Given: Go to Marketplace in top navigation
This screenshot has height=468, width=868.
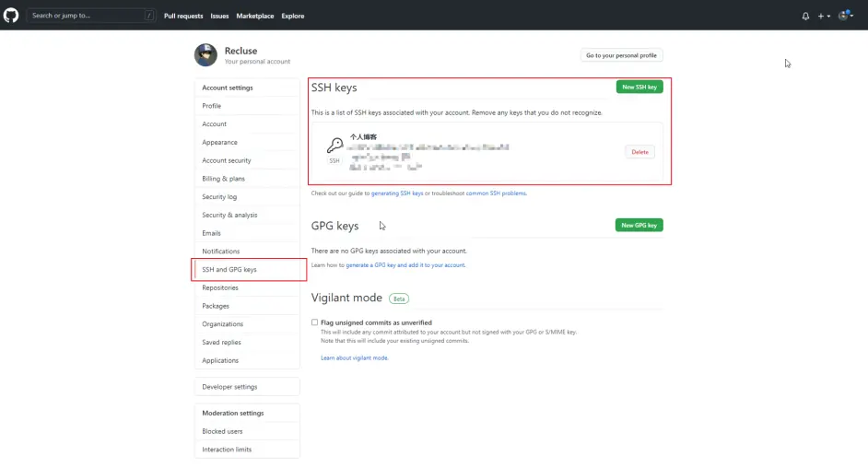Looking at the screenshot, I should pyautogui.click(x=254, y=16).
